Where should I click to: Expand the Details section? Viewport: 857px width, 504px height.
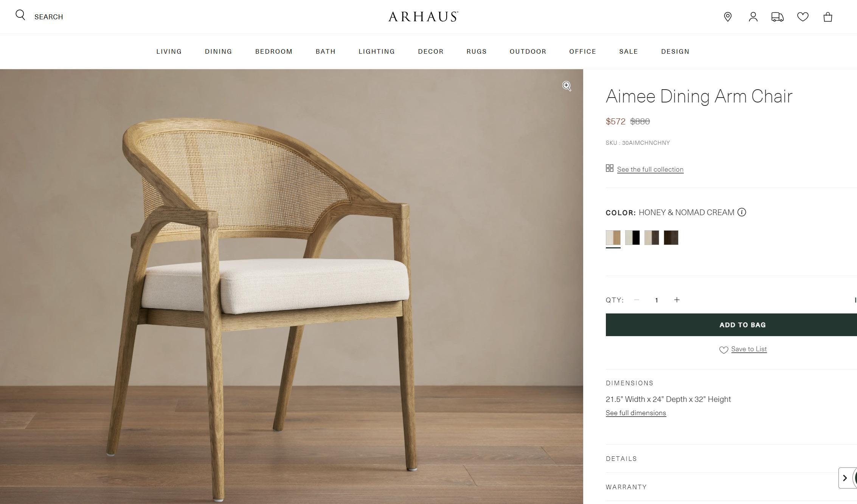coord(731,459)
